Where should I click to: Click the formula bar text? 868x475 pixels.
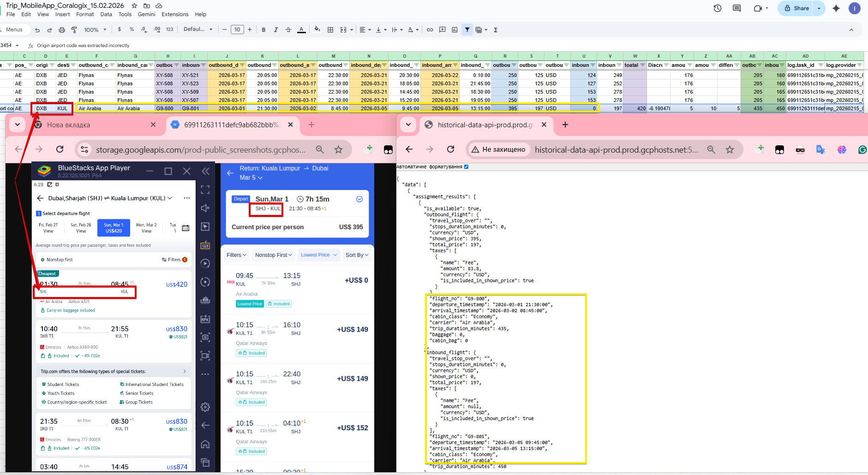[83, 46]
